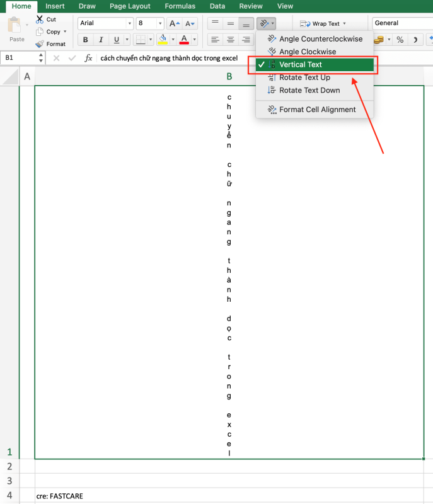Expand the Borders dropdown arrow
The height and width of the screenshot is (504, 433).
point(151,40)
